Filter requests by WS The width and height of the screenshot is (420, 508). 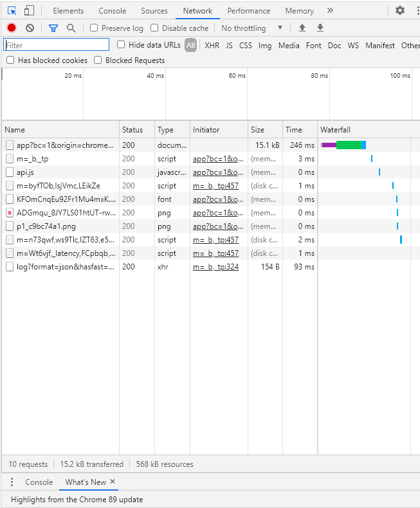click(x=353, y=46)
